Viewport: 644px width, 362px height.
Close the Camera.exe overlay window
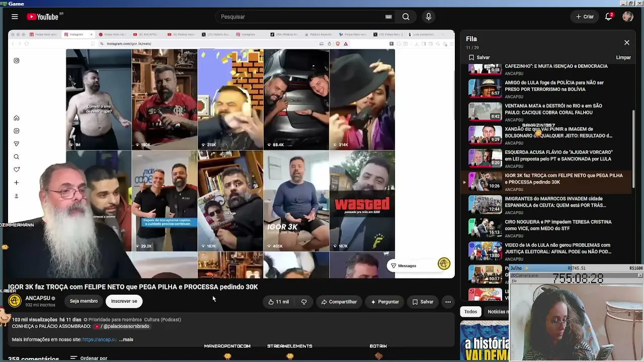(x=640, y=276)
